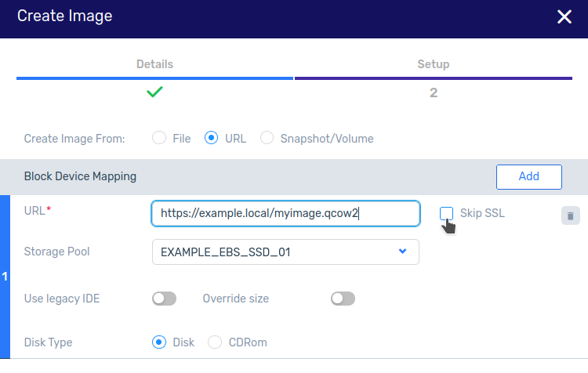Click the Storage Pool label
The height and width of the screenshot is (373, 588).
click(56, 252)
